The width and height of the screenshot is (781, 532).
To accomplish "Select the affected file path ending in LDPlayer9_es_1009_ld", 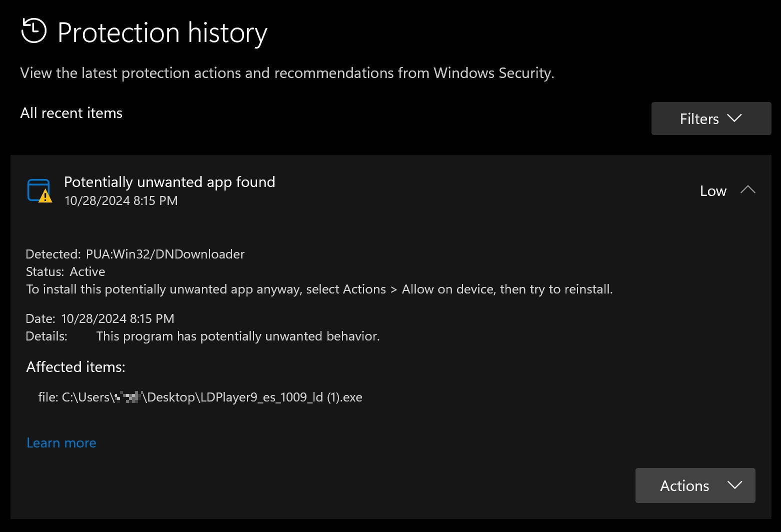I will tap(200, 397).
